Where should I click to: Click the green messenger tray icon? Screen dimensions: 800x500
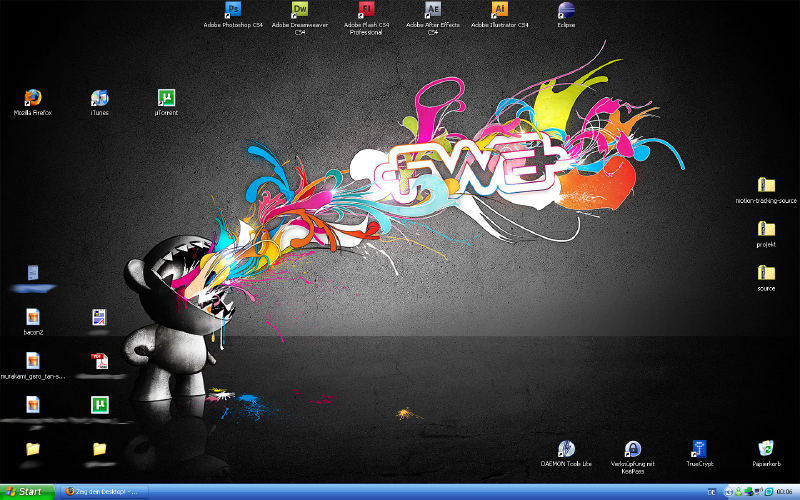[739, 492]
